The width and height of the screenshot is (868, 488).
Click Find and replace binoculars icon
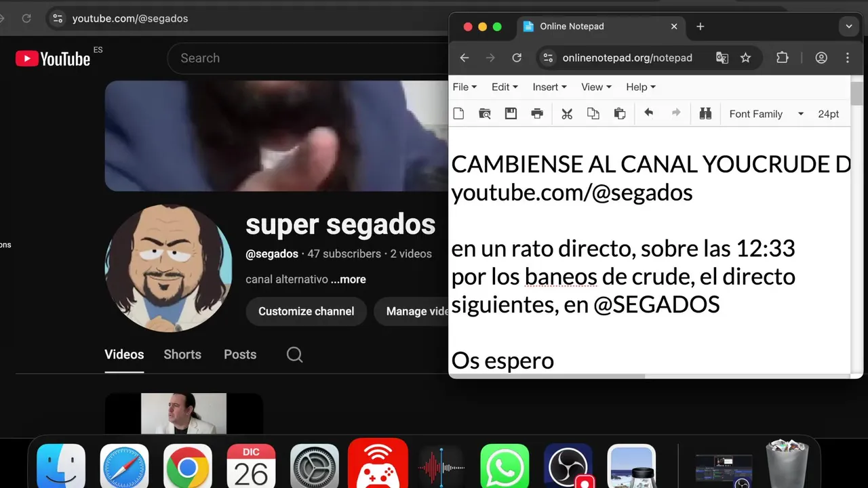[x=705, y=114]
